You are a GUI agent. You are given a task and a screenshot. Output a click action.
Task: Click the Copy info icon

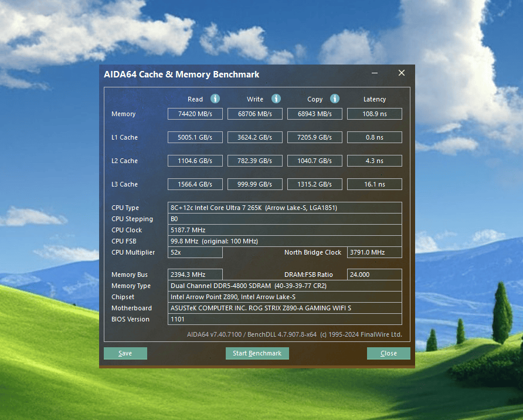[x=335, y=99]
